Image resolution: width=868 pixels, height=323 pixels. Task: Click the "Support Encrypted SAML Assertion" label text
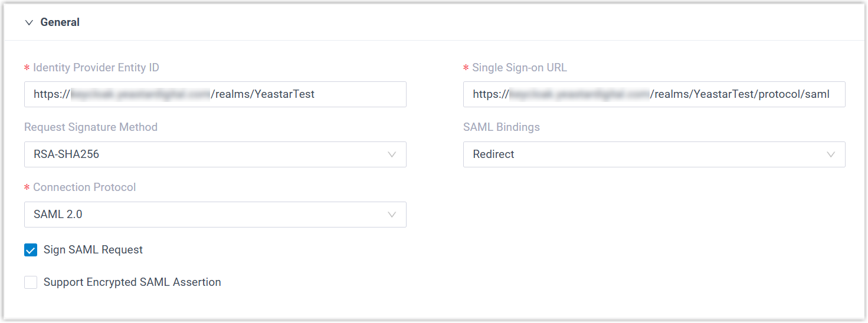(132, 282)
